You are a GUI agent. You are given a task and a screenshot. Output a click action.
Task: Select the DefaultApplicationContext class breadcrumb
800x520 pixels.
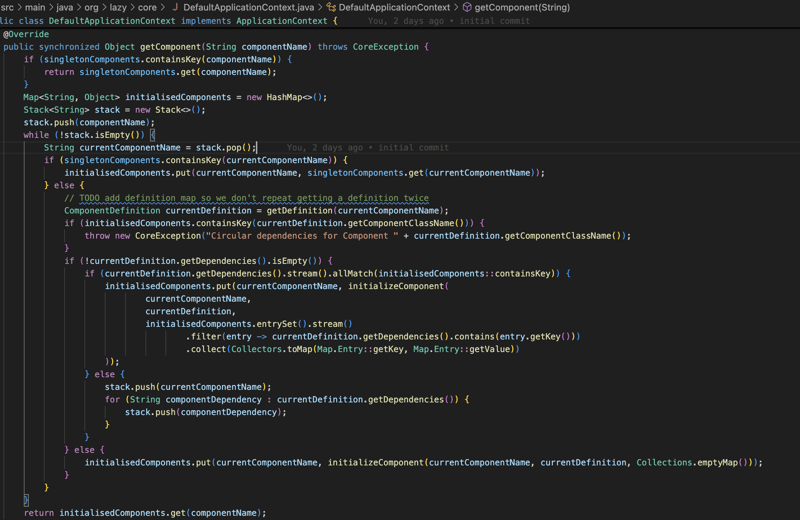tap(394, 7)
